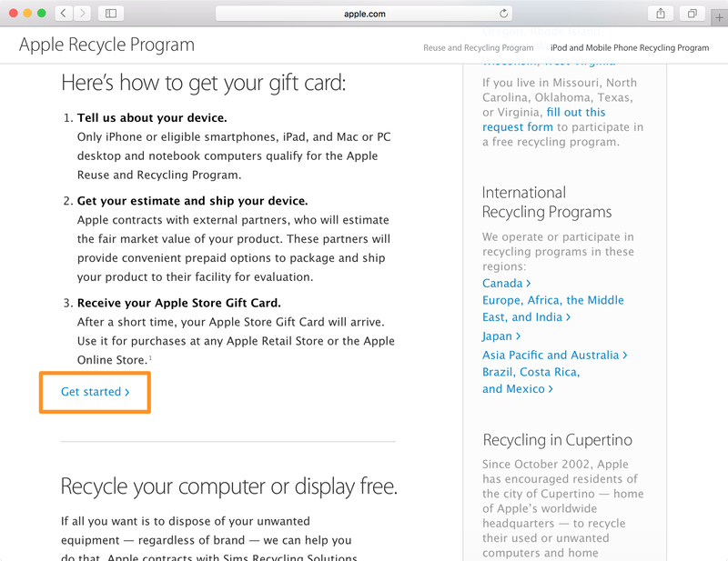The height and width of the screenshot is (561, 728).
Task: Open the fill out this request form link
Action: tap(543, 120)
